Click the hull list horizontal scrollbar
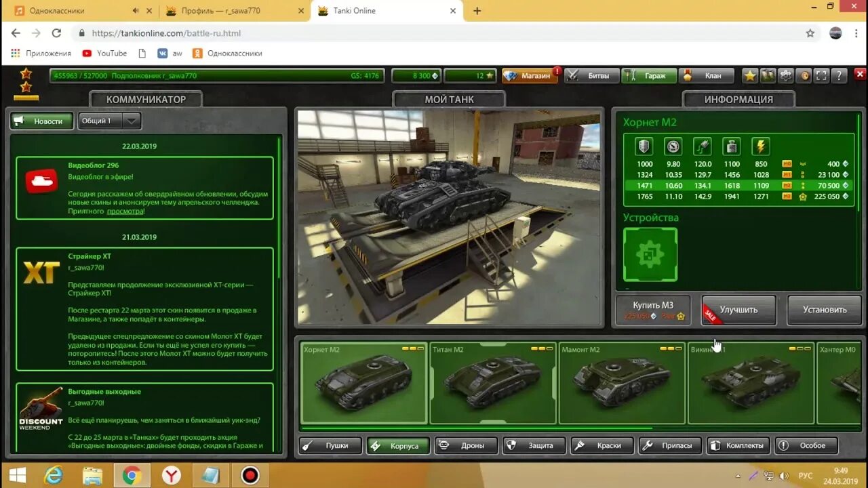Viewport: 868px width, 488px height. 476,428
